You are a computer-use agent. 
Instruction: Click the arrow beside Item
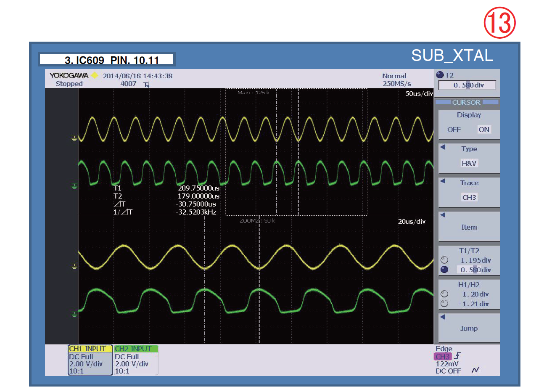(443, 215)
